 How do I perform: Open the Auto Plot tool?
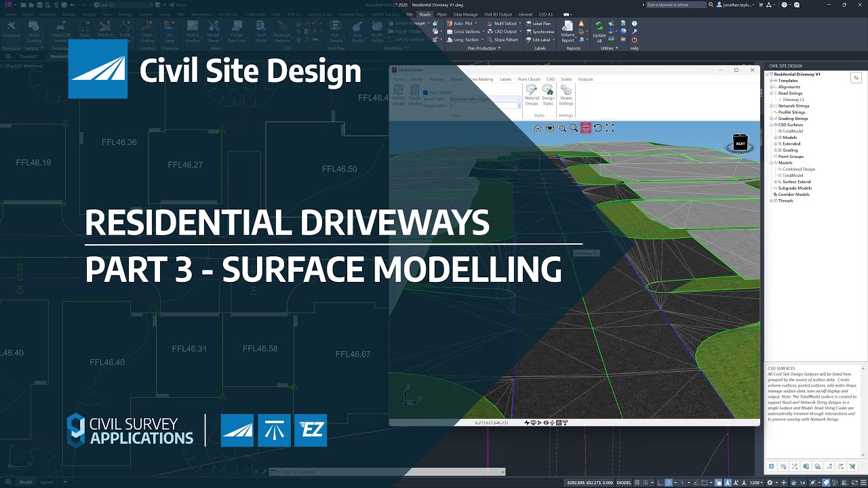[465, 23]
